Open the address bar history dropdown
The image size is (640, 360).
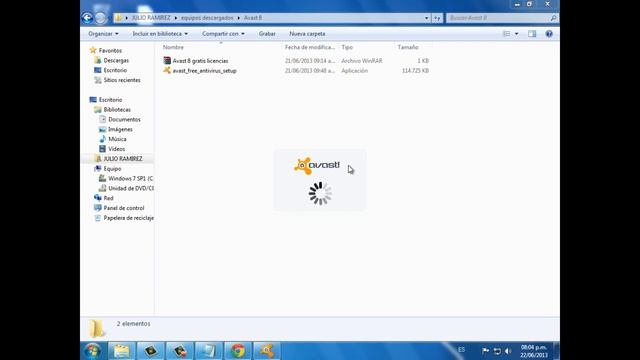pos(427,18)
